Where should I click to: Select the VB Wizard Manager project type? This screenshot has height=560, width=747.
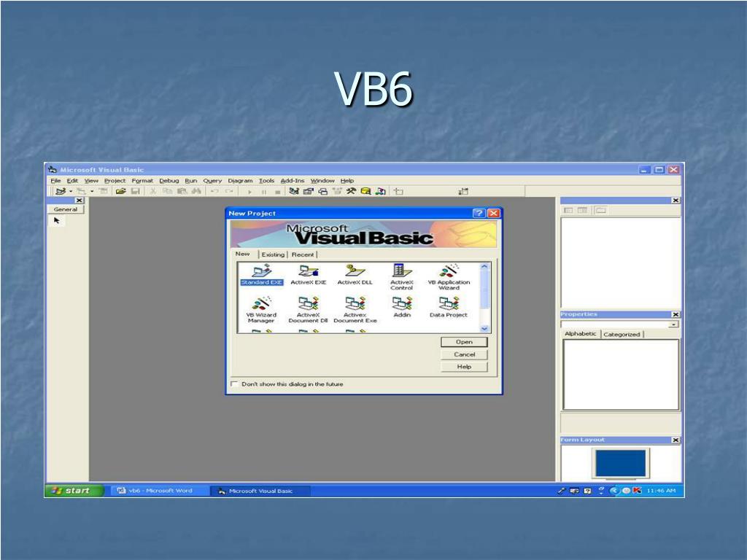point(261,310)
